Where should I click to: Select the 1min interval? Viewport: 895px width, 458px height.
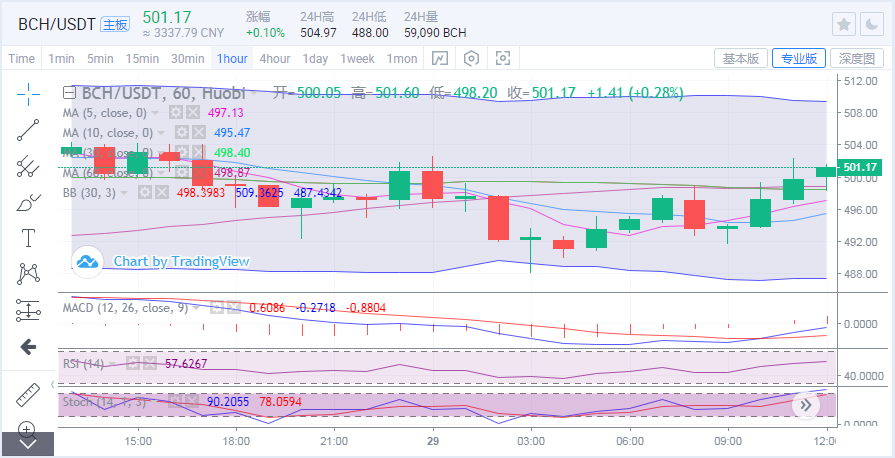pos(61,58)
